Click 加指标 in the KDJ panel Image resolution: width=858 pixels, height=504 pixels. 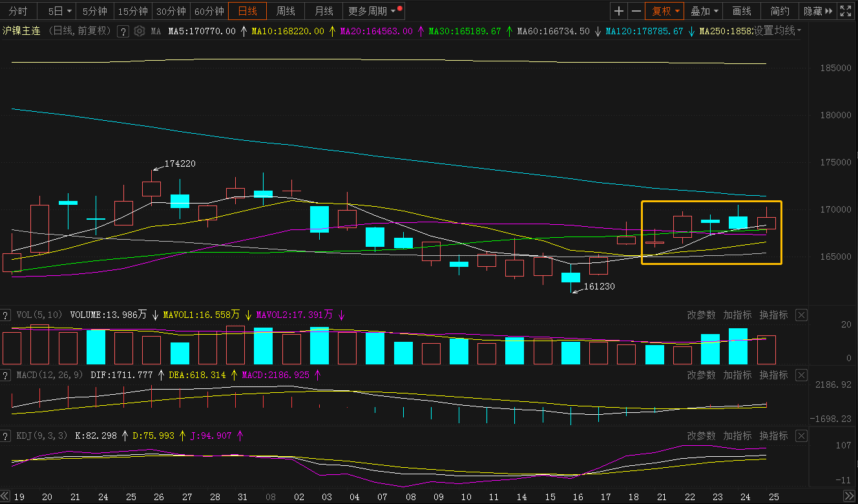[x=737, y=436]
